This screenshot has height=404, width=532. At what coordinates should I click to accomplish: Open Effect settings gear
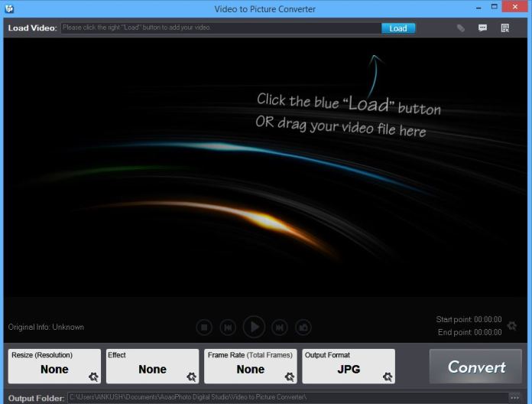tap(191, 376)
